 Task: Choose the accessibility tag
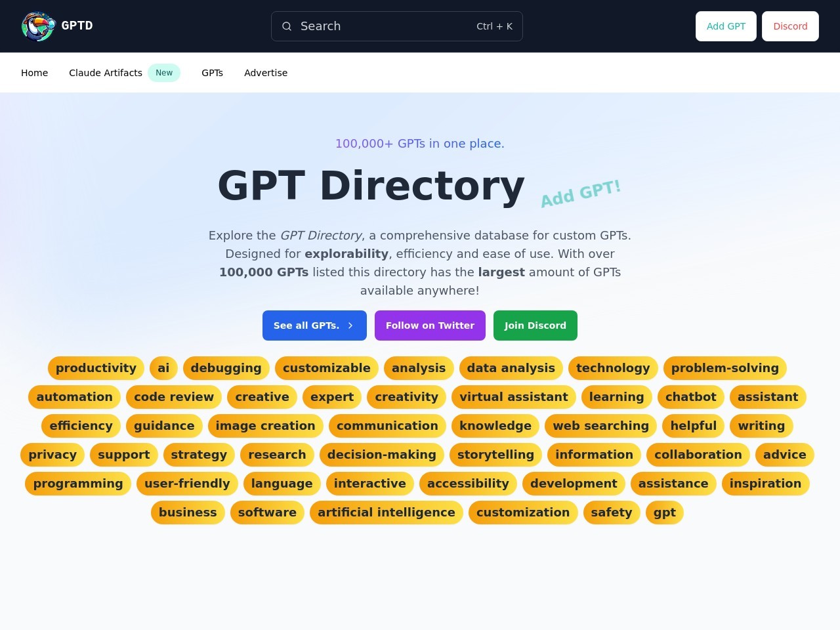[x=468, y=484]
